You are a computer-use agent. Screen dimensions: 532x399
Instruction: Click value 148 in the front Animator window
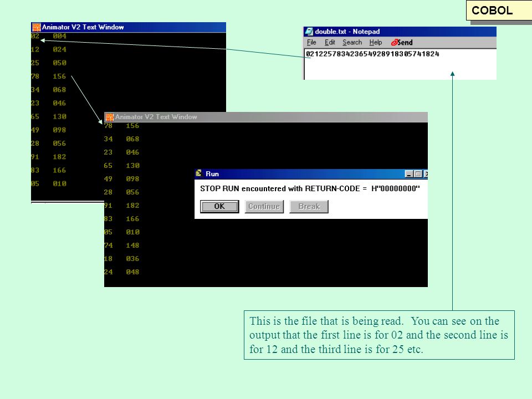[x=132, y=245]
